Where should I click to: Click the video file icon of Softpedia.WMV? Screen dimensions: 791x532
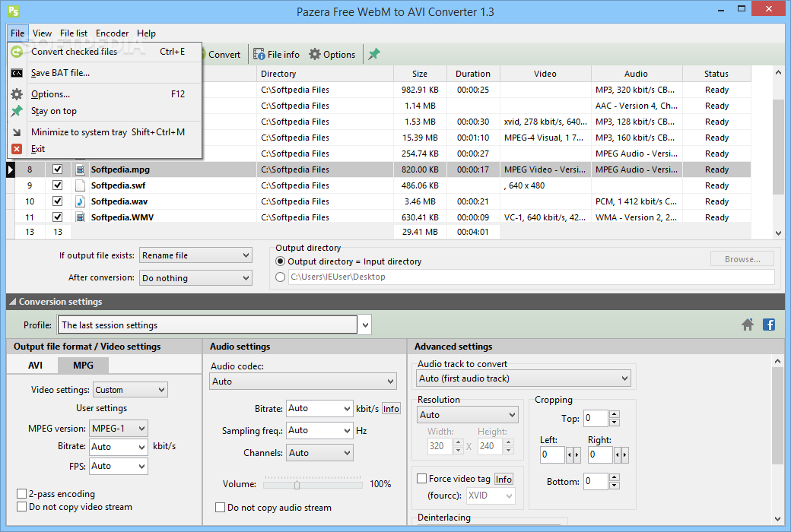(x=80, y=217)
